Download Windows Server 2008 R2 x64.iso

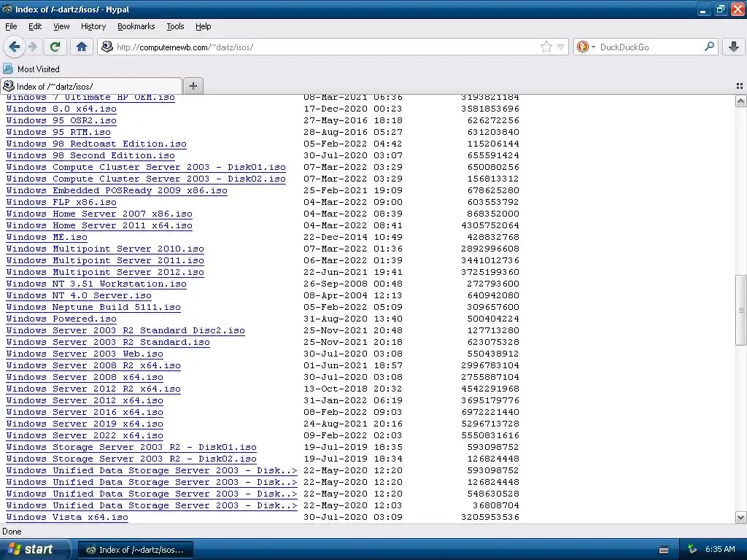93,366
